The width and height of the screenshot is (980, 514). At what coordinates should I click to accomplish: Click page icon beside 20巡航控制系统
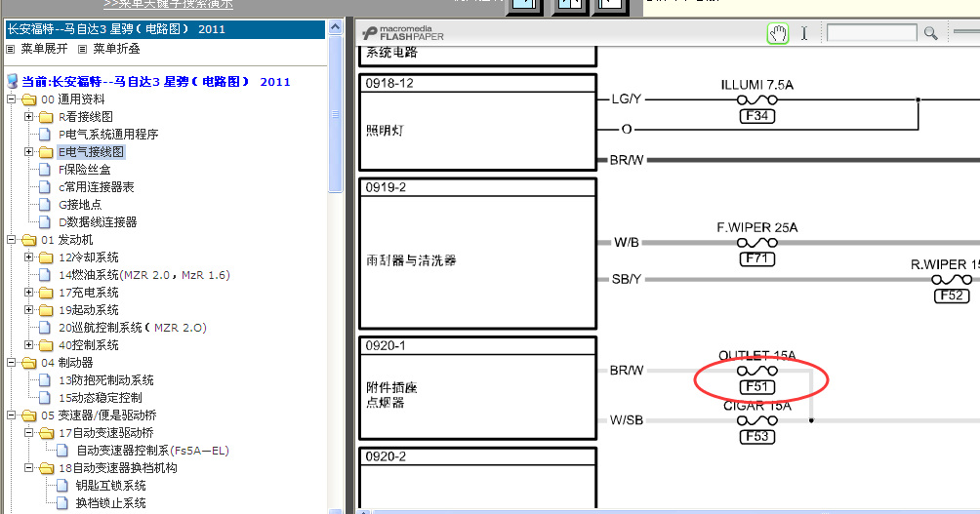[45, 328]
